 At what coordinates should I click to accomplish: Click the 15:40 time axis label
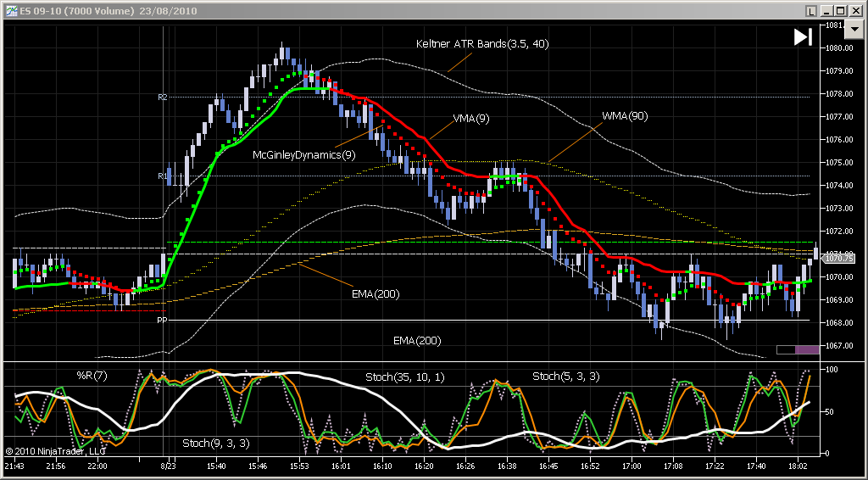[x=216, y=466]
